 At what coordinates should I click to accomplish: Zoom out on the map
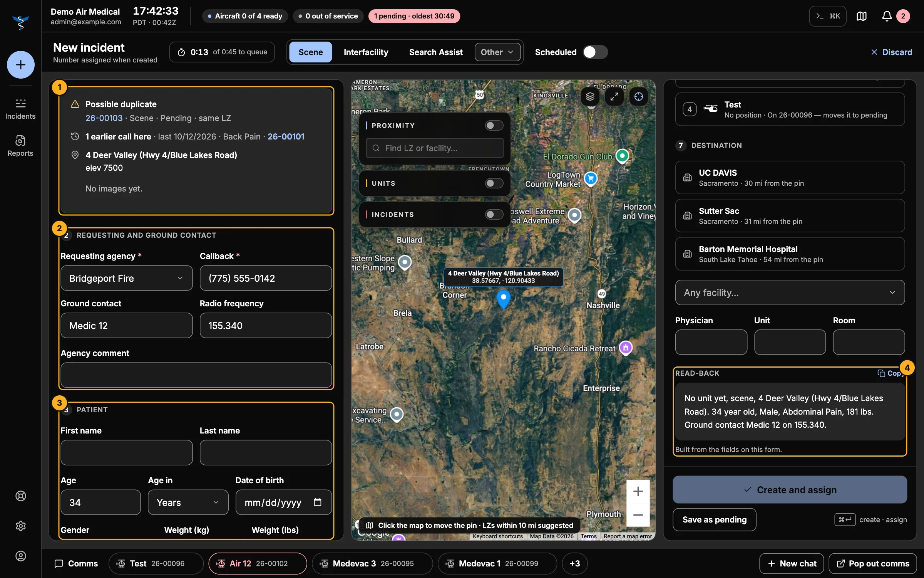(x=638, y=515)
